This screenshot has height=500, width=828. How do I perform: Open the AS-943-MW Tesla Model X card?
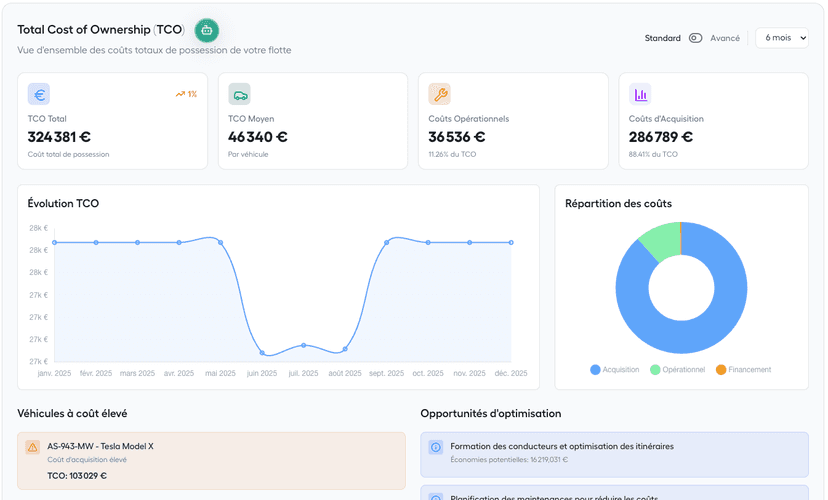(211, 461)
